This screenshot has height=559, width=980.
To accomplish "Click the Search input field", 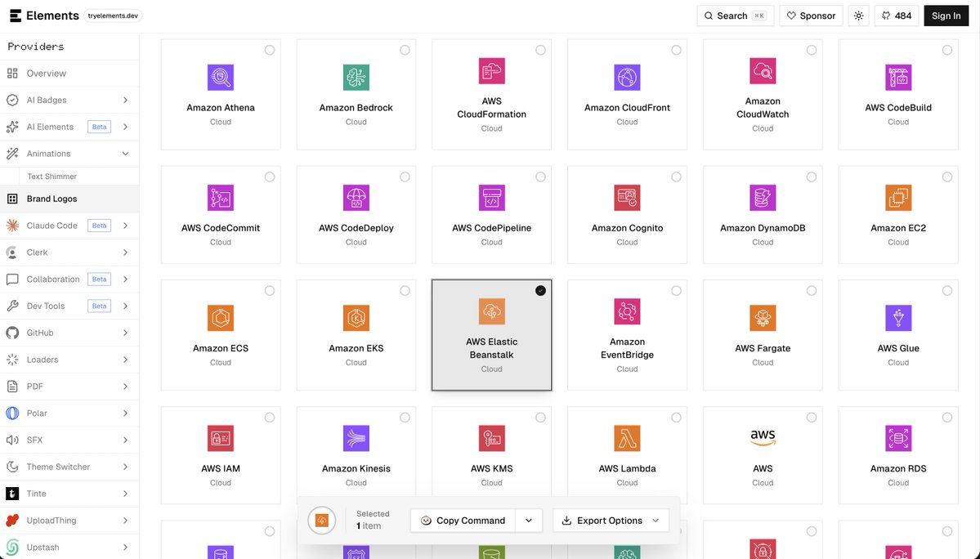I will pos(735,16).
